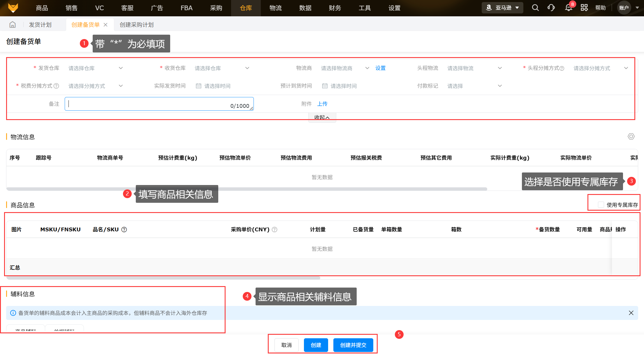
Task: Switch to the 创建采购计划 tab
Action: pyautogui.click(x=136, y=25)
